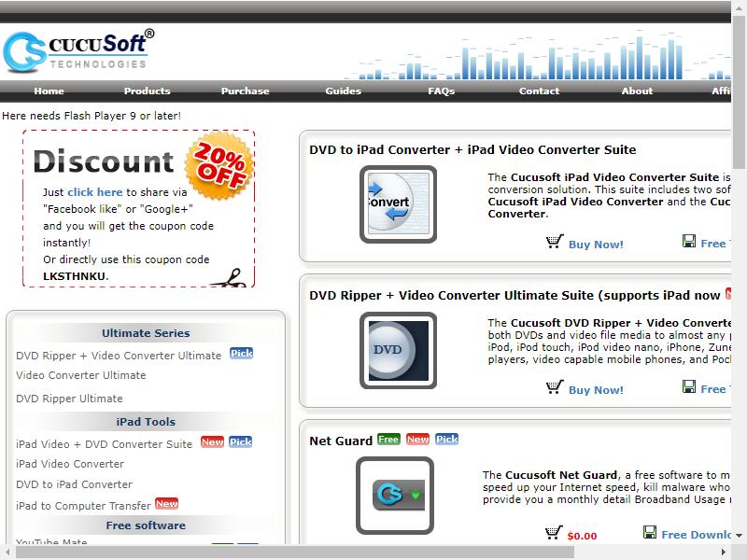
Task: Open the Home menu item
Action: [49, 91]
